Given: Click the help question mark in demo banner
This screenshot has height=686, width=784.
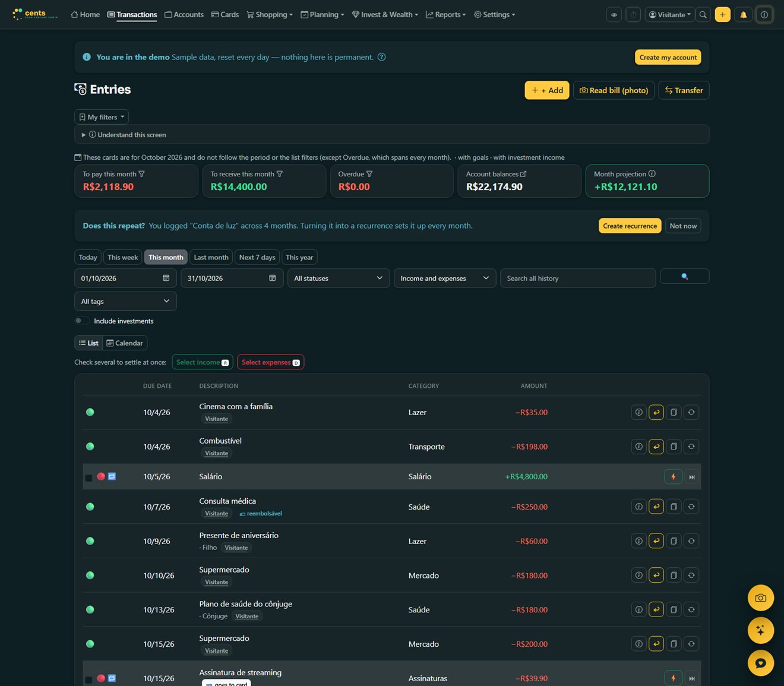Looking at the screenshot, I should point(382,57).
